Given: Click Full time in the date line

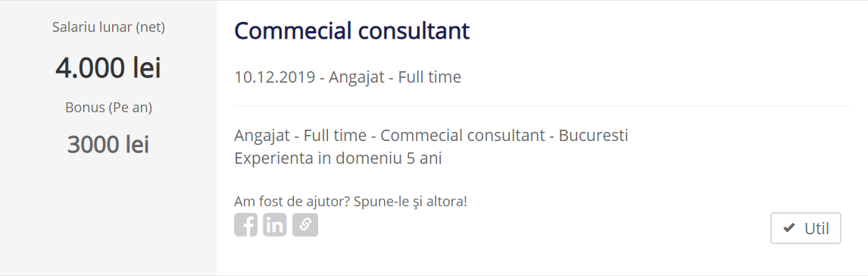Looking at the screenshot, I should pyautogui.click(x=429, y=77).
